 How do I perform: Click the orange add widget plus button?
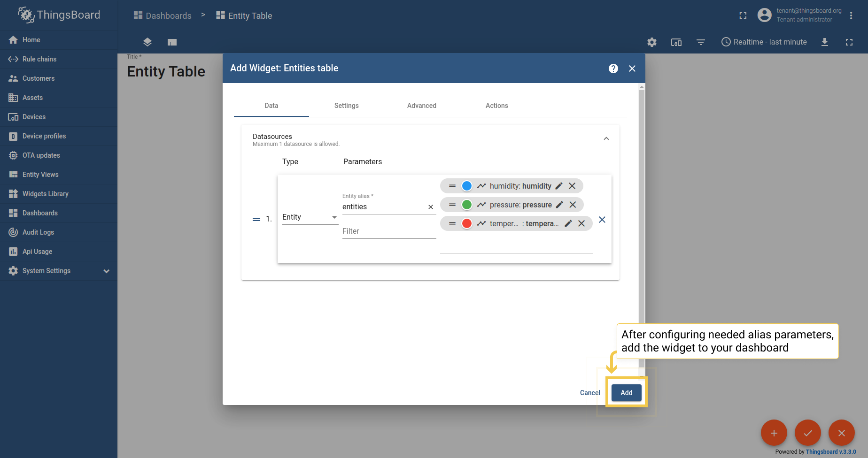(774, 433)
